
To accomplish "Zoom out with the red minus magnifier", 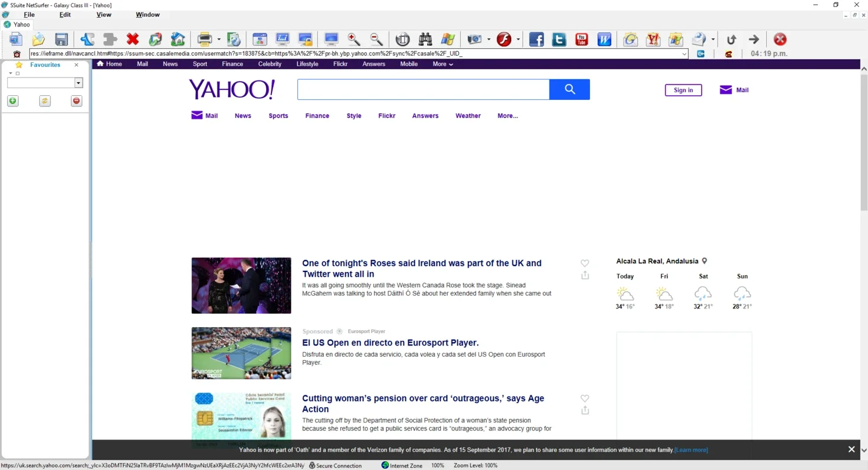I will pyautogui.click(x=377, y=39).
